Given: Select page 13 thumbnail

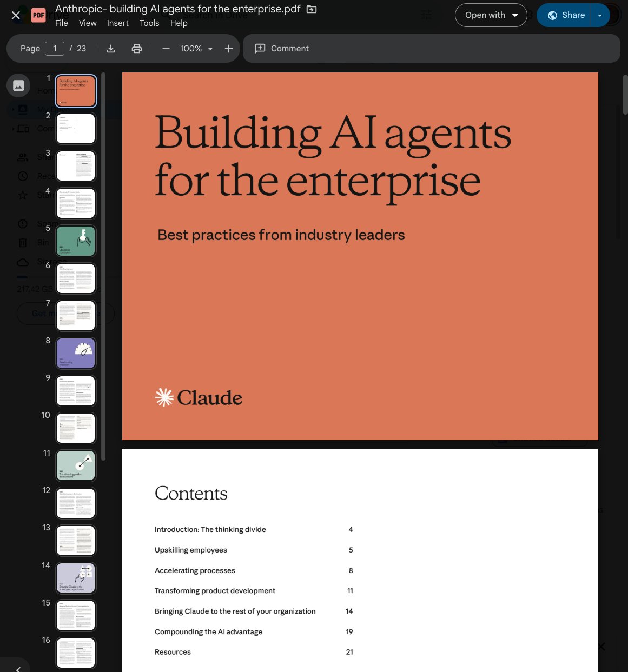Looking at the screenshot, I should (76, 540).
